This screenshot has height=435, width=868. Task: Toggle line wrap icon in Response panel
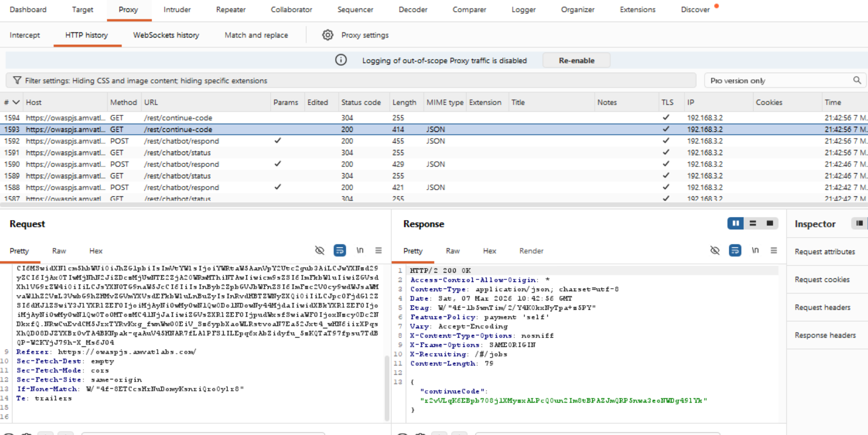coord(735,250)
